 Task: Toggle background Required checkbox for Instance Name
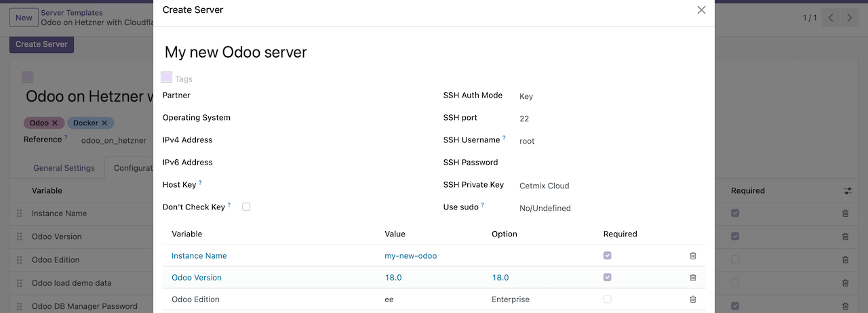pos(735,213)
